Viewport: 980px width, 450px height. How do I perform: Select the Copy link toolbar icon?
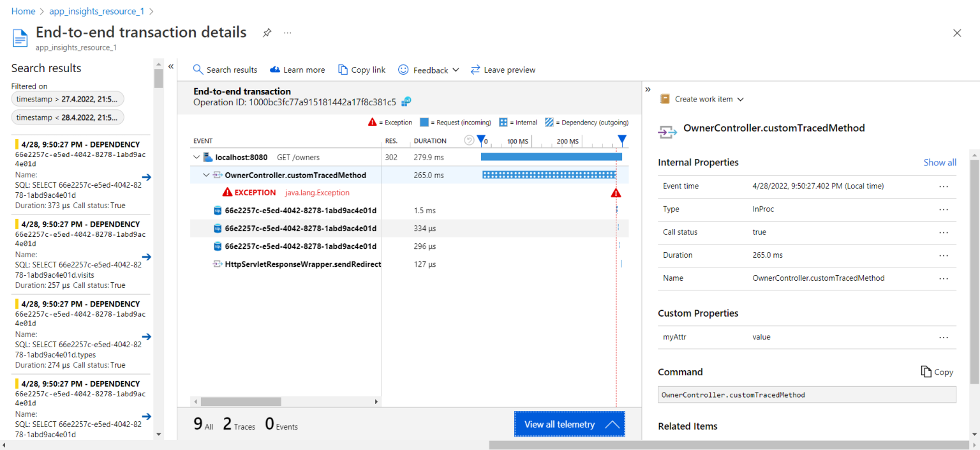[x=343, y=69]
